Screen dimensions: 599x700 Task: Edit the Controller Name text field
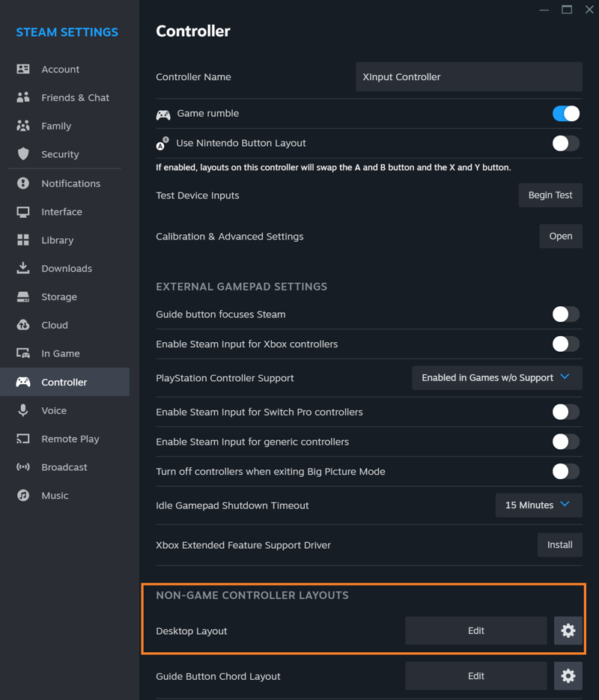pos(469,77)
